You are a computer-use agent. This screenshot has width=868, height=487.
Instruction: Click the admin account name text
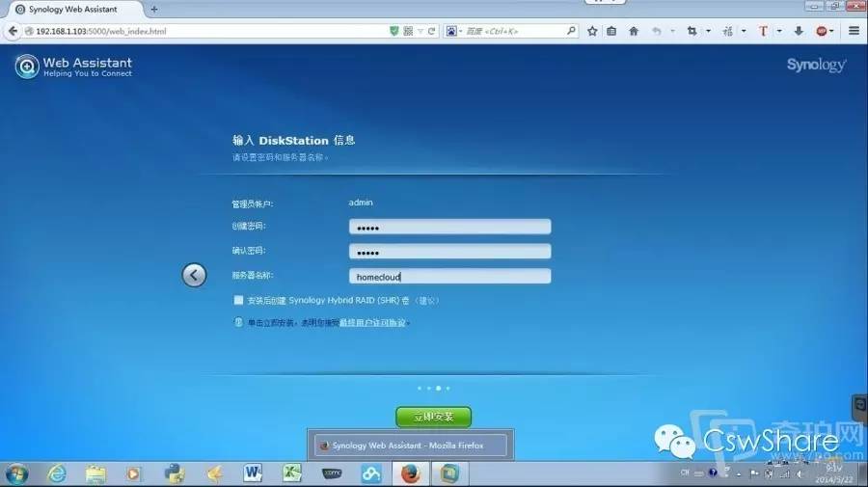coord(361,203)
